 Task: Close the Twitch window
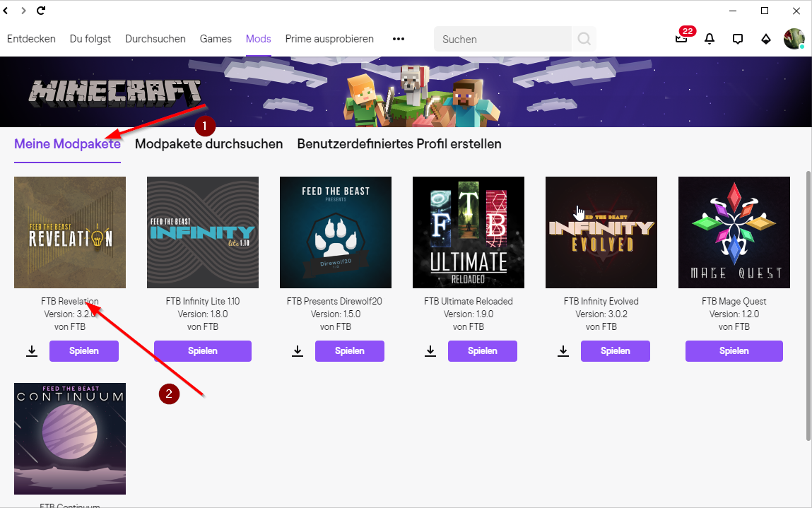click(x=796, y=11)
